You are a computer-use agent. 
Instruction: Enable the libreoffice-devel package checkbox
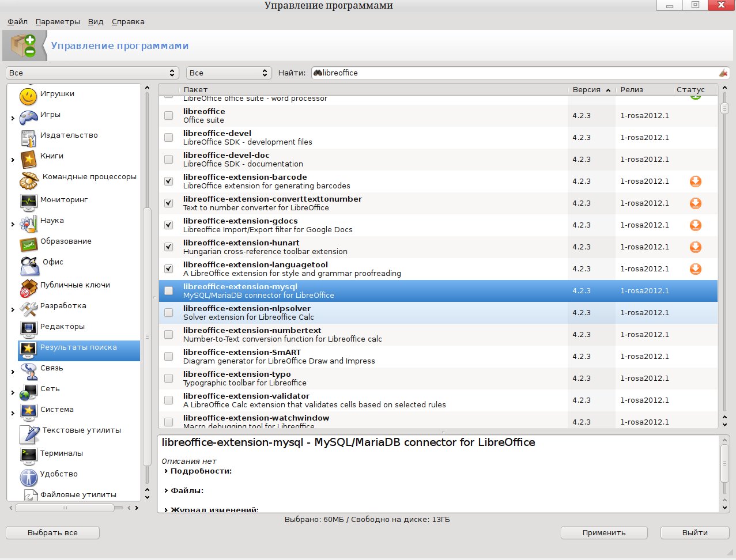[x=169, y=138]
